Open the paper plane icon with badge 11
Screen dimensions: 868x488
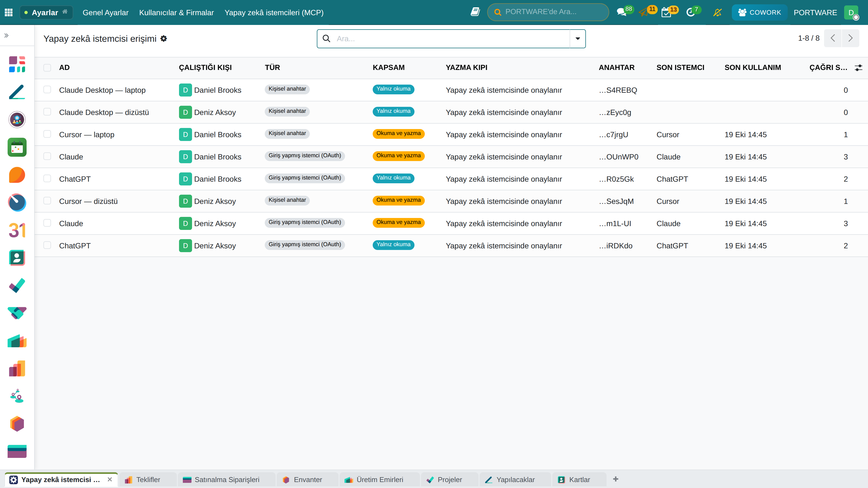pyautogui.click(x=644, y=12)
